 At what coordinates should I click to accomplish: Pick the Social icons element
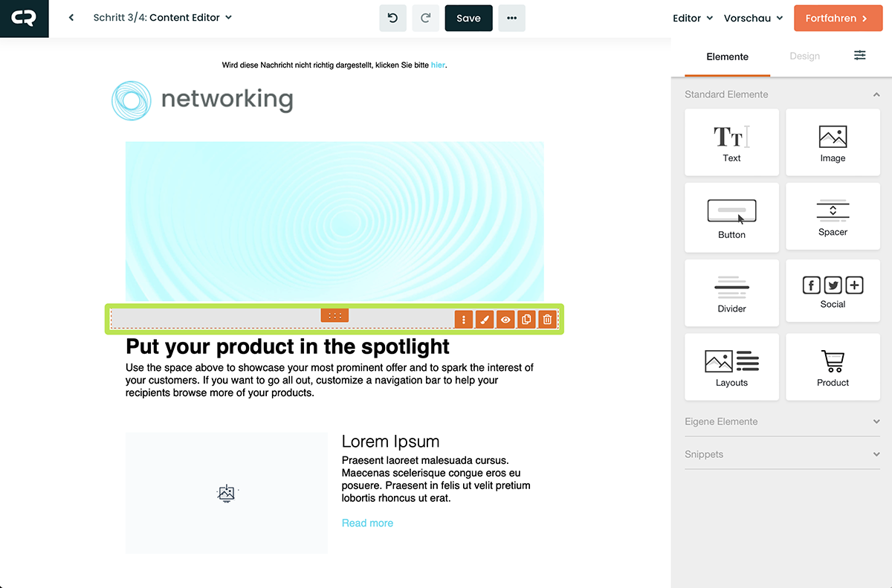pos(833,291)
